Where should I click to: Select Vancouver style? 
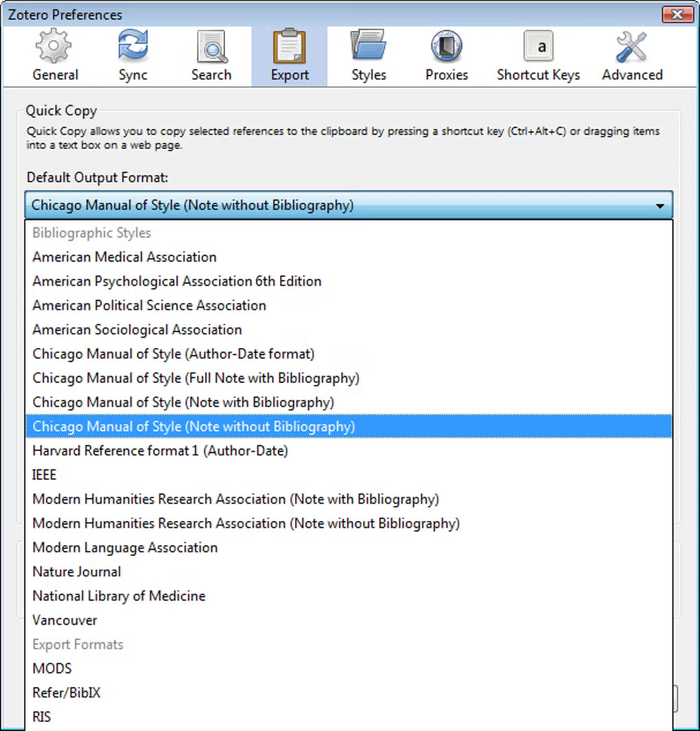(x=349, y=620)
